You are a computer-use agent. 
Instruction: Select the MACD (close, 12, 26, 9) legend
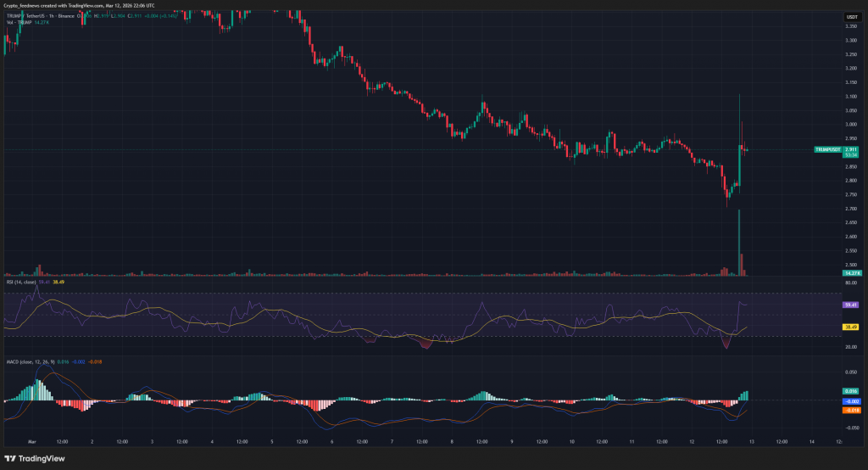pos(31,362)
